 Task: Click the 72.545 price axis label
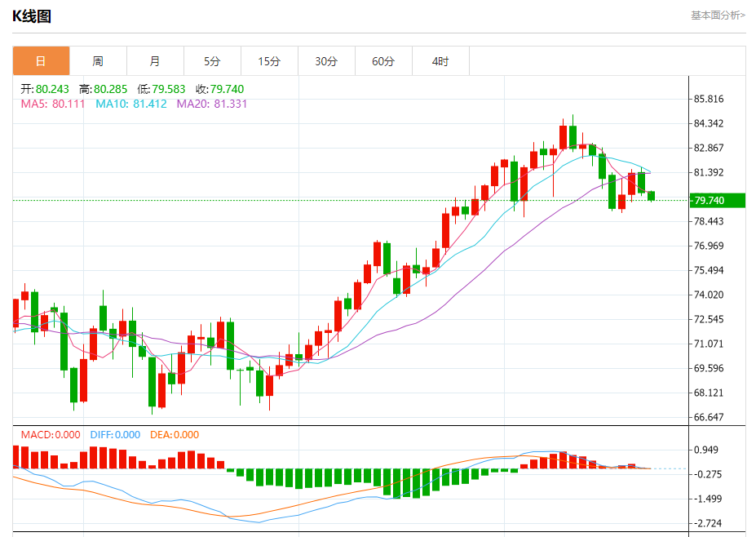(709, 319)
